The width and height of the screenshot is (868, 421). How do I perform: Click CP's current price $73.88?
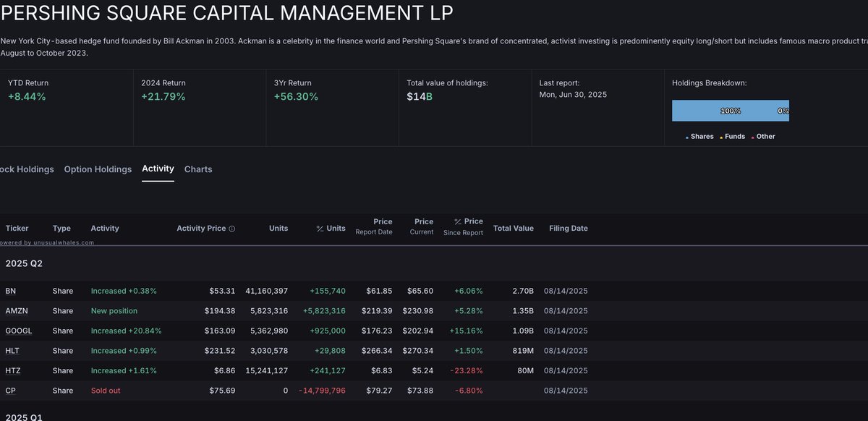coord(420,391)
